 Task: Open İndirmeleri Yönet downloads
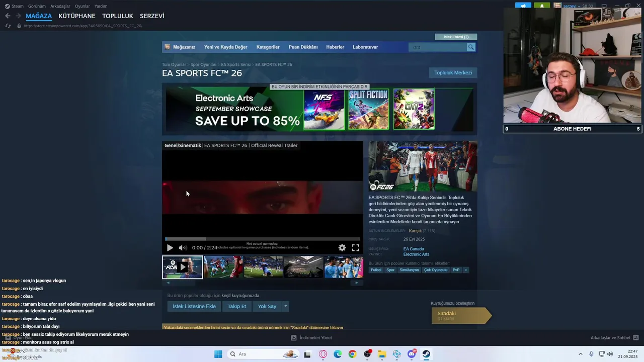(311, 338)
